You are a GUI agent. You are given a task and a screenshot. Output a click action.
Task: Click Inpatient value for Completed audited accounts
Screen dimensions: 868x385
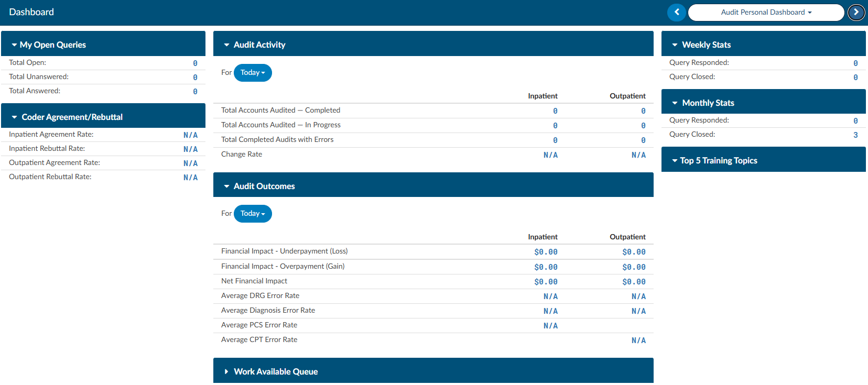pos(555,111)
